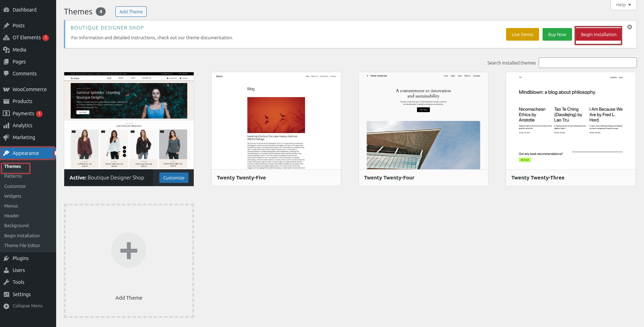Click the WooCommerce logo icon
This screenshot has width=644, height=327.
pyautogui.click(x=6, y=89)
